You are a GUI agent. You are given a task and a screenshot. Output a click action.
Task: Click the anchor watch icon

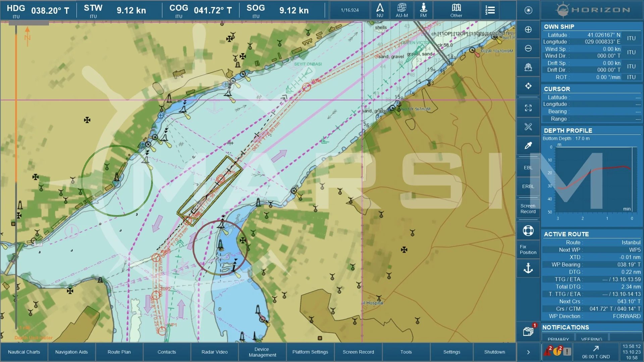[528, 268]
